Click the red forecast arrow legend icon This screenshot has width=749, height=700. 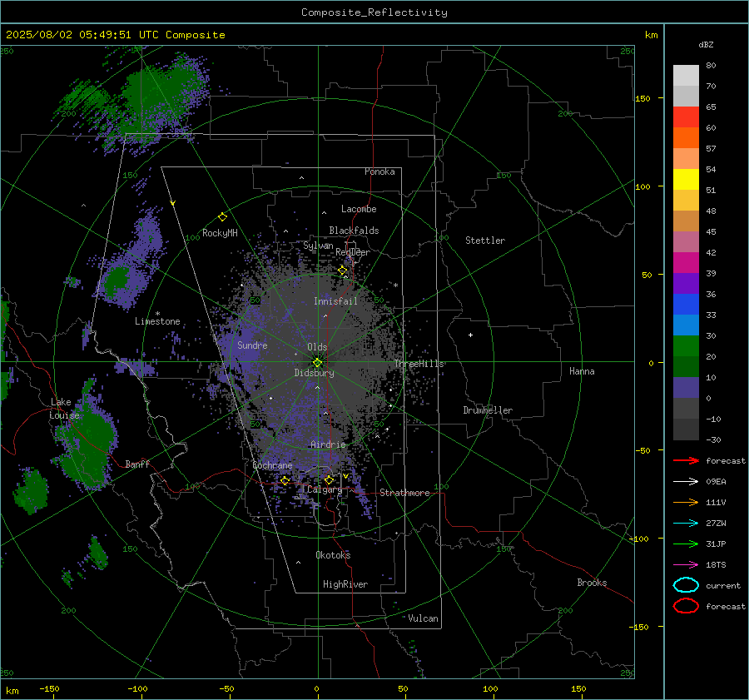[x=686, y=460]
